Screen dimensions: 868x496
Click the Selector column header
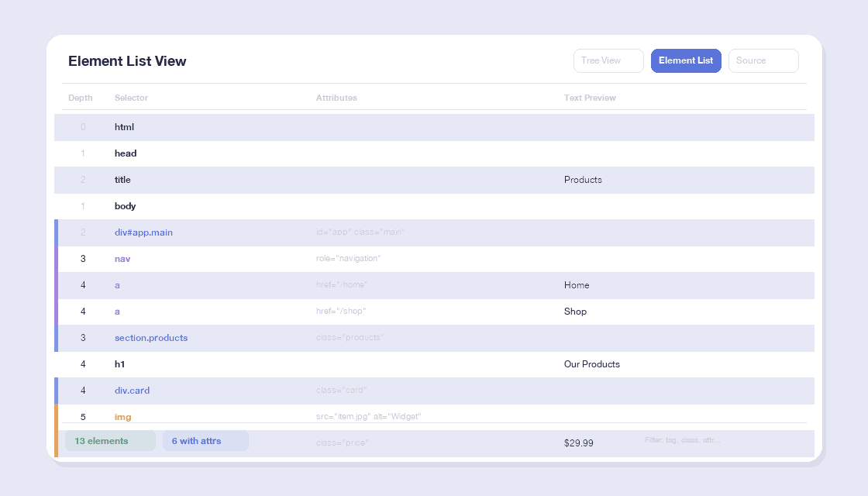point(131,98)
